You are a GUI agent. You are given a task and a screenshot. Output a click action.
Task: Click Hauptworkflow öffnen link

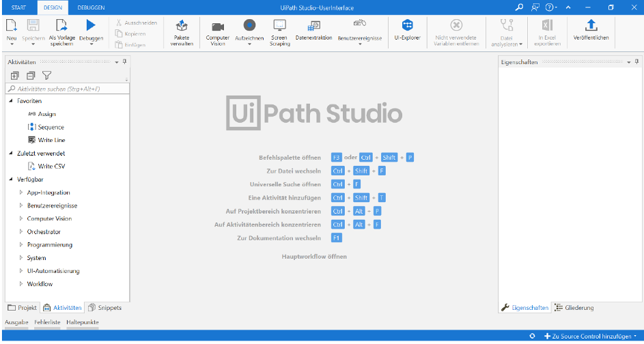pos(314,257)
